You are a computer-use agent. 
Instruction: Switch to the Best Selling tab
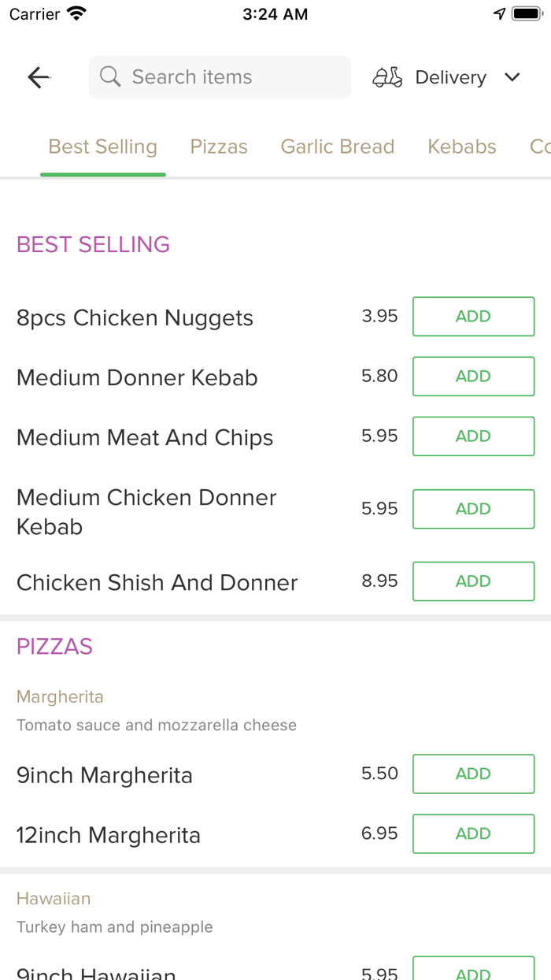point(102,147)
